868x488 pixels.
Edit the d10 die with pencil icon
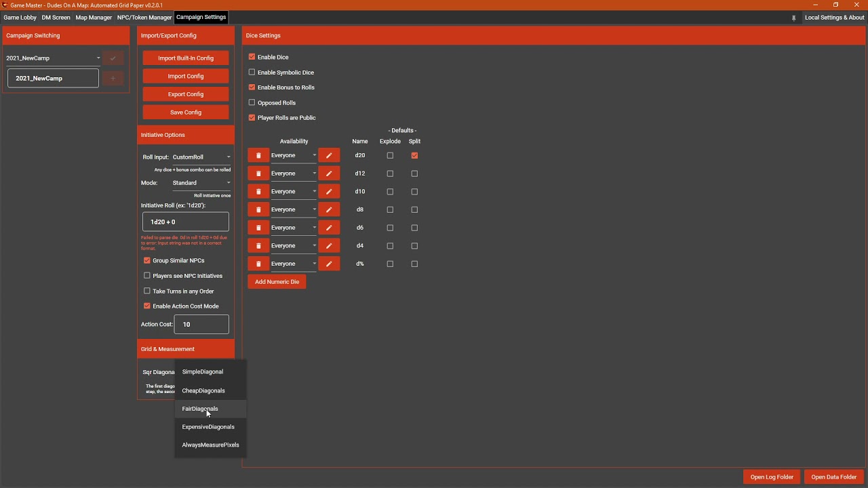(x=329, y=192)
